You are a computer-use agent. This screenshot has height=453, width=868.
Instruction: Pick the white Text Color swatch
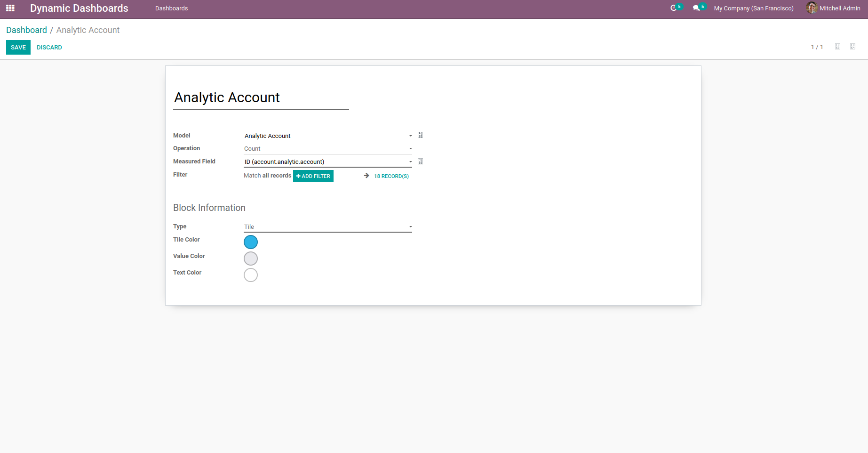[251, 275]
